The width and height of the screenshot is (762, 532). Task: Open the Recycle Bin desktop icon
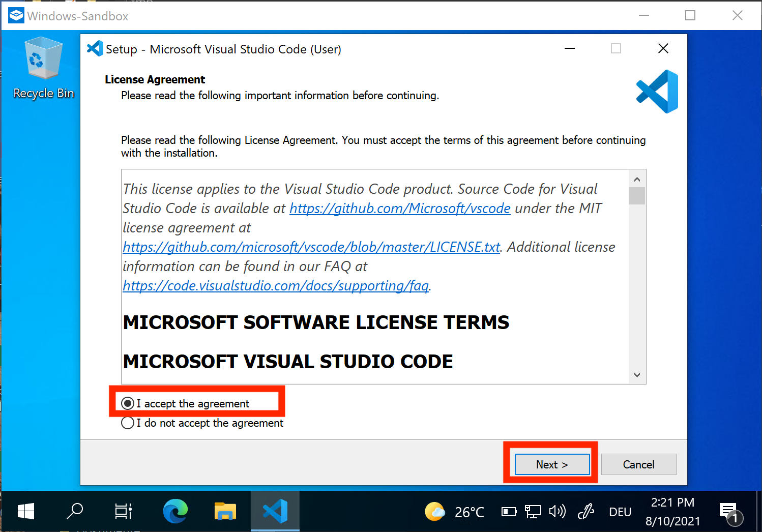point(44,69)
